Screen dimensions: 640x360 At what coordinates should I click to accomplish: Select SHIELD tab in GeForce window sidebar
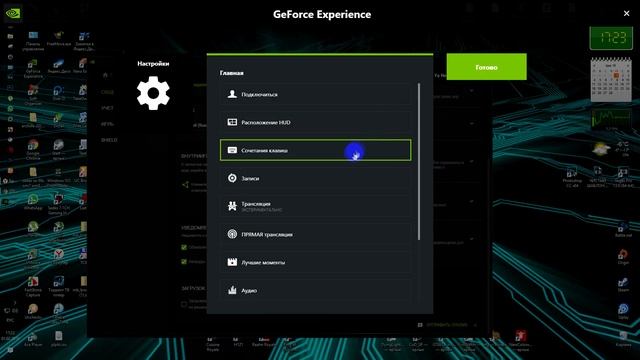tap(109, 140)
